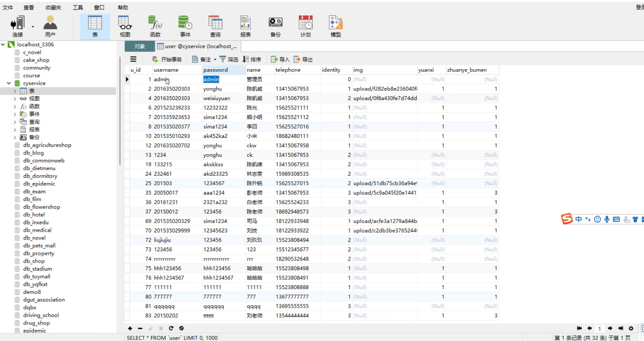This screenshot has width=644, height=341.
Task: Open the 模型 (Model) tool
Action: (335, 26)
